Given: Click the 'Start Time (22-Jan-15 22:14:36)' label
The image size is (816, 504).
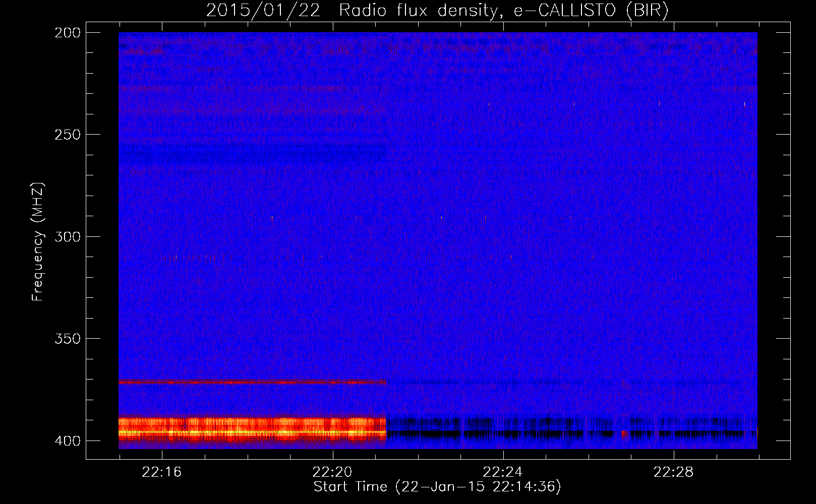Looking at the screenshot, I should coord(437,486).
